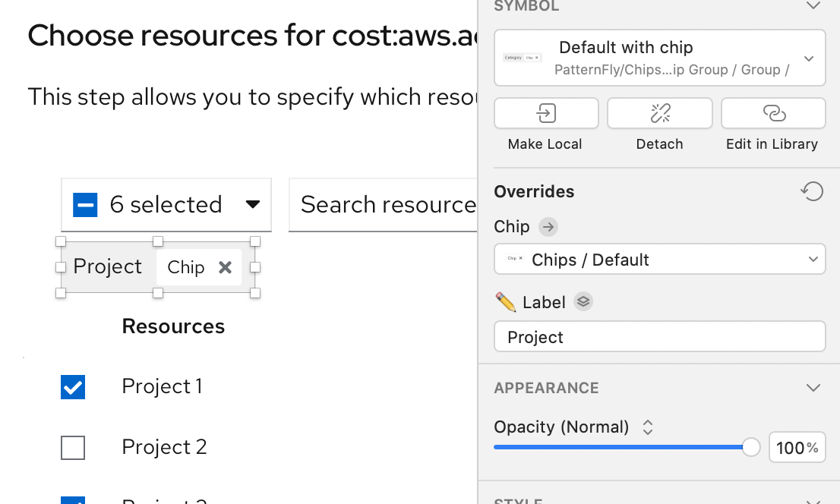
Task: Open the 6 selected dropdown arrow
Action: tap(253, 204)
